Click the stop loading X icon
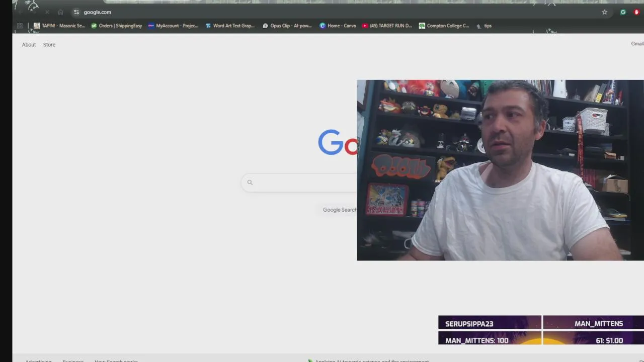 (47, 12)
